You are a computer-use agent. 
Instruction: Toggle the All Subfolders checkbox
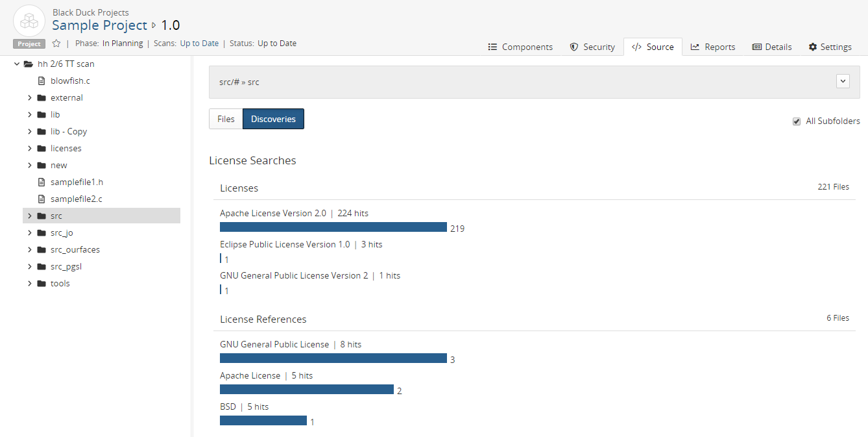coord(797,121)
